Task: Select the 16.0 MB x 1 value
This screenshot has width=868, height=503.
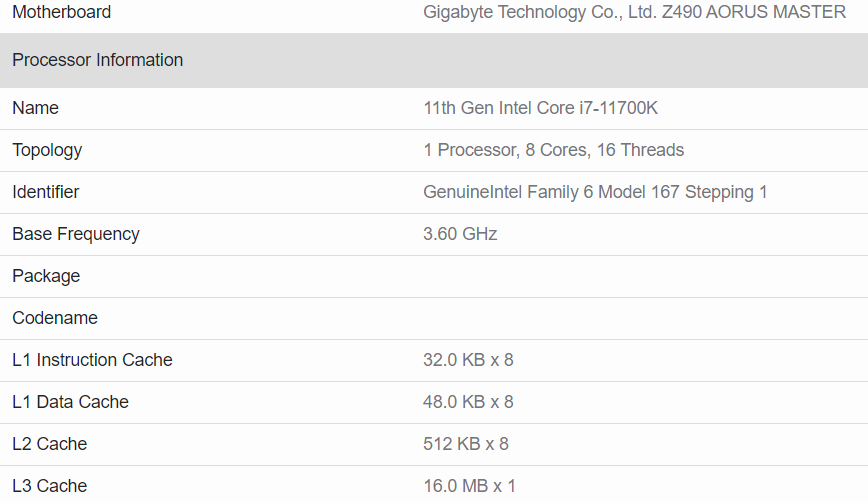Action: (469, 486)
